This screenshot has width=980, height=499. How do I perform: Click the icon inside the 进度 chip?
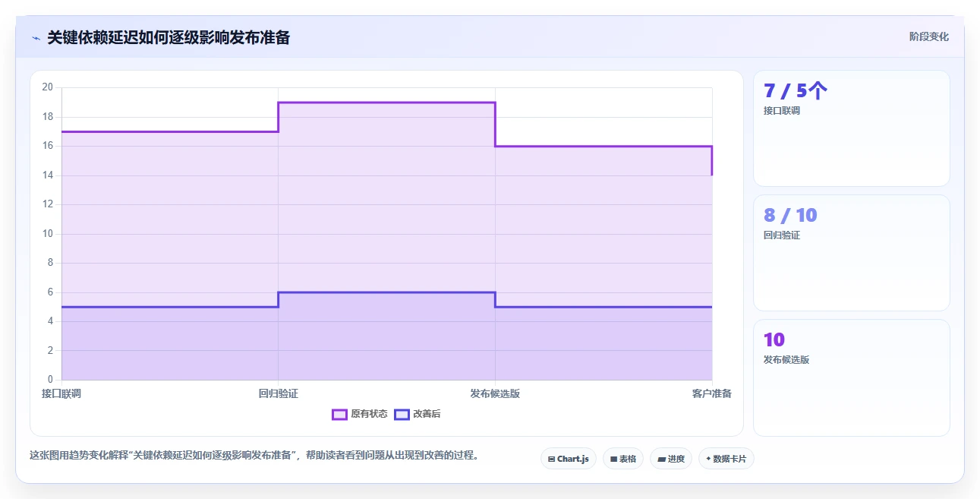coord(661,459)
